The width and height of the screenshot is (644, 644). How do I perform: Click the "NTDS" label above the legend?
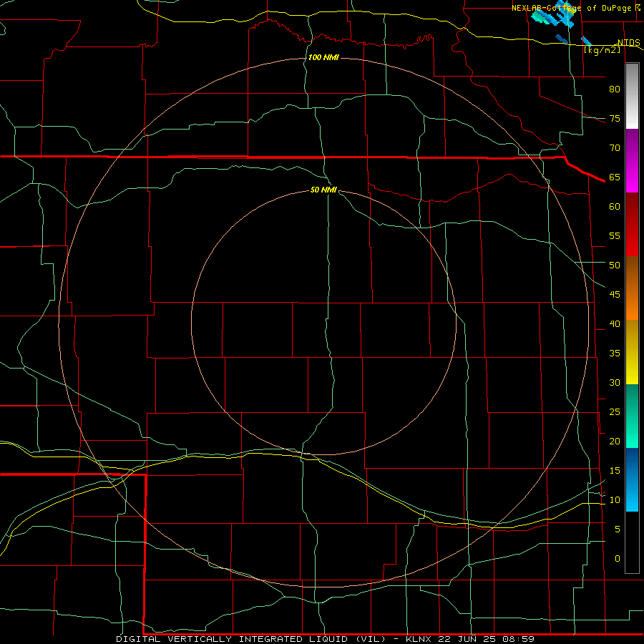[x=628, y=42]
